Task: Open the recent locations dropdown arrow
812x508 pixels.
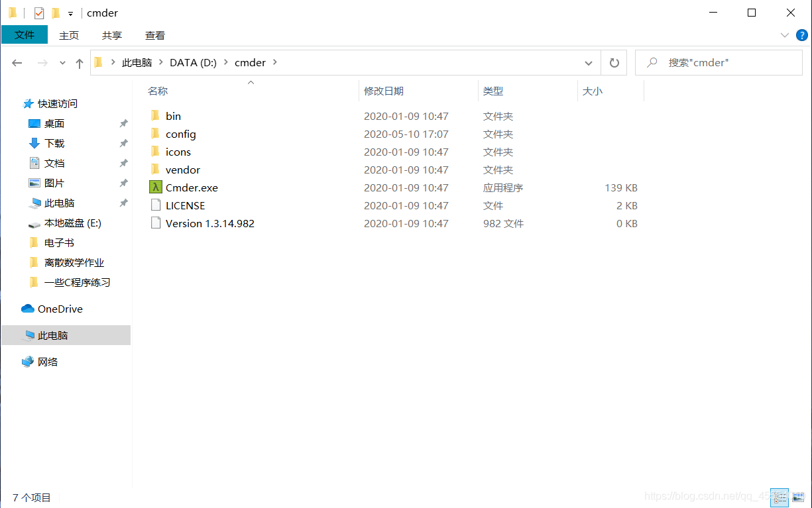Action: pos(62,63)
